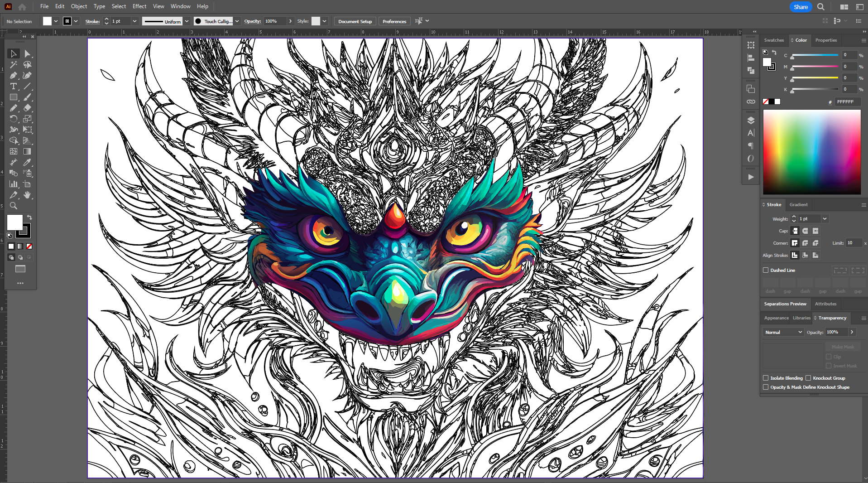
Task: Open control bar stroke weight dropdown
Action: (x=134, y=21)
